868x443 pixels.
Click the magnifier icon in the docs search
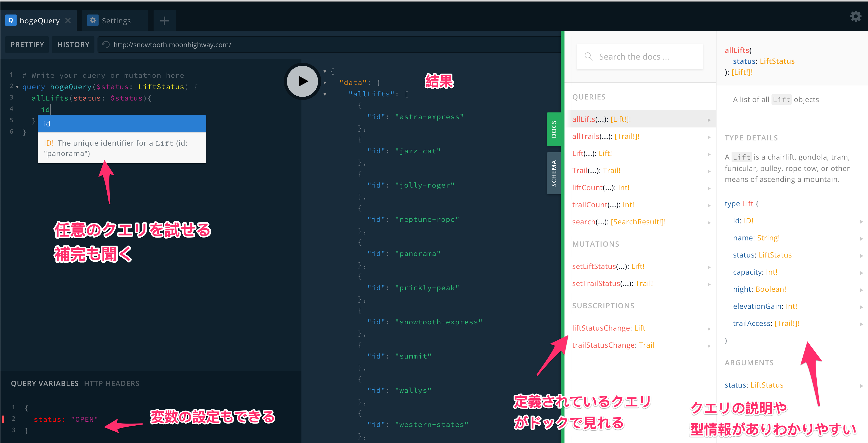coord(589,56)
